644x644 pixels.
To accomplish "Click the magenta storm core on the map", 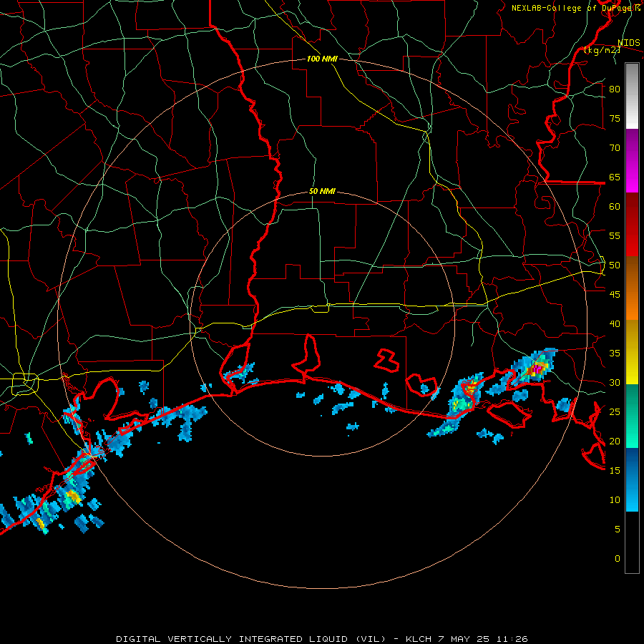I will 537,370.
